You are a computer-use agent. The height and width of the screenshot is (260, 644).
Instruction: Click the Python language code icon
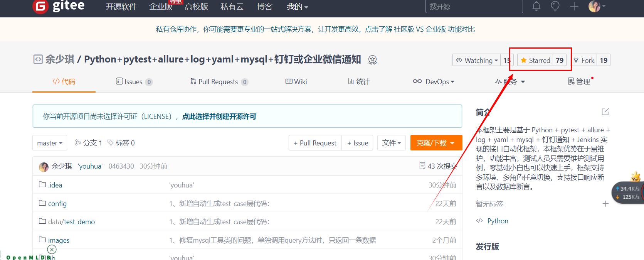point(479,221)
